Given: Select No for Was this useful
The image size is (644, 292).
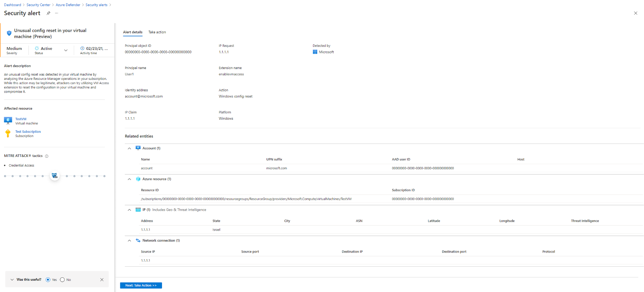Looking at the screenshot, I should [x=62, y=280].
